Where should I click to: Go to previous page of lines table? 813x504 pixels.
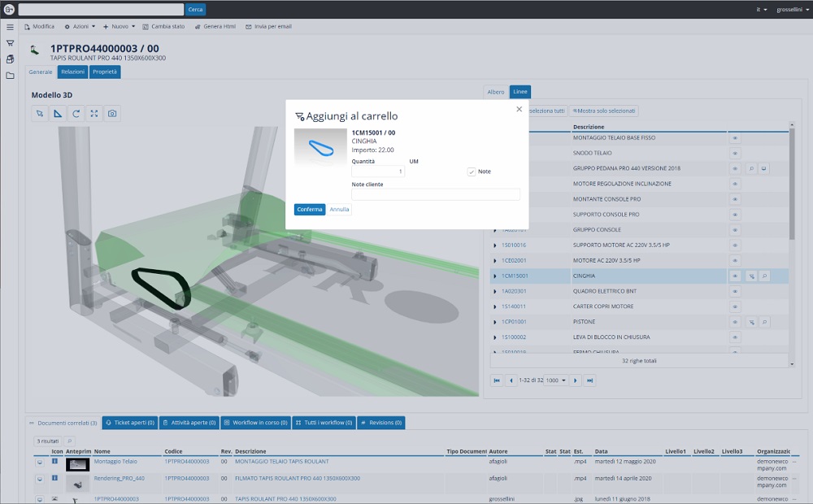point(511,380)
